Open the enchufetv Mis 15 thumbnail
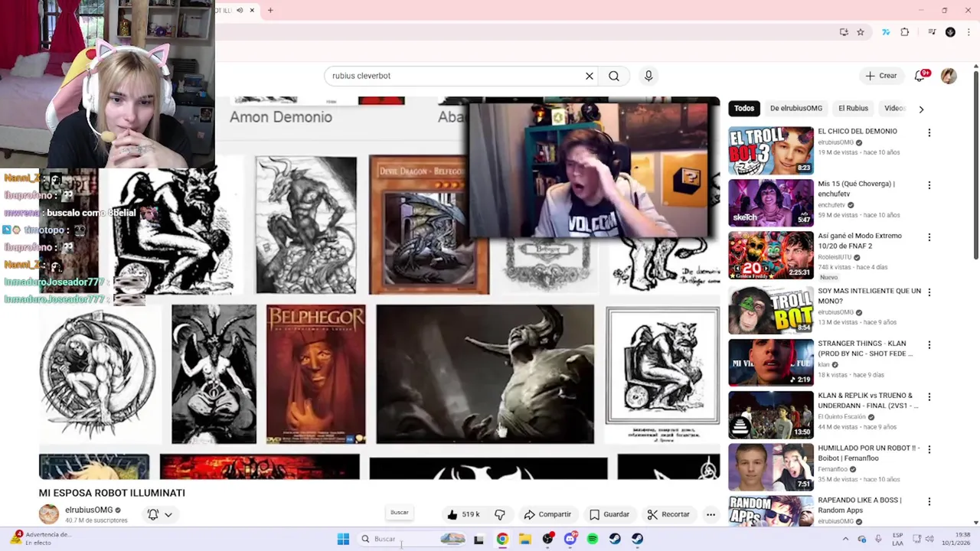This screenshot has width=980, height=551. tap(771, 203)
